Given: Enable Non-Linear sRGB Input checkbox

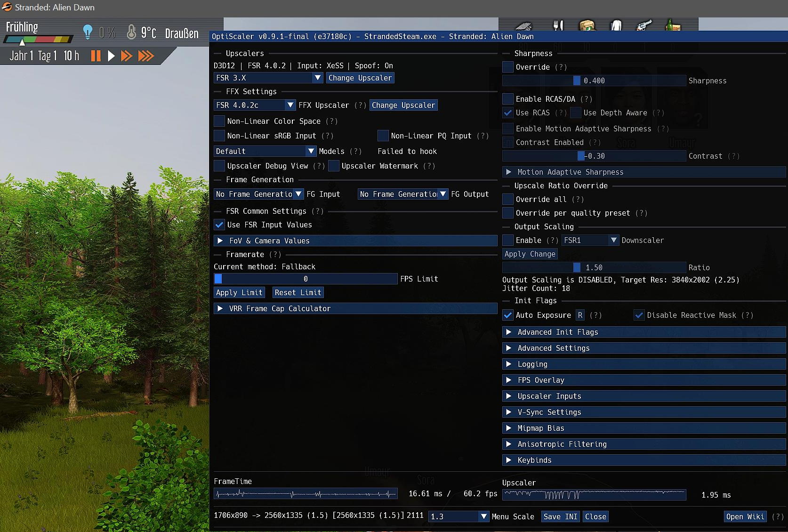Looking at the screenshot, I should tap(219, 136).
